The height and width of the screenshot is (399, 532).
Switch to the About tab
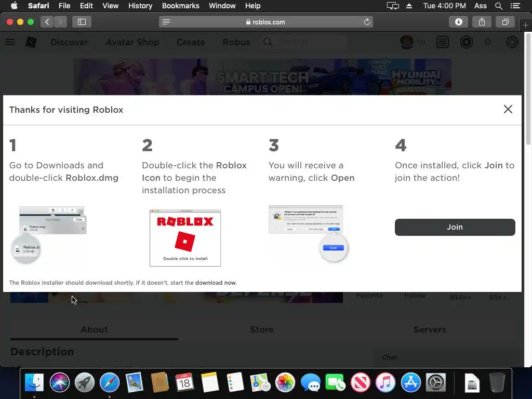point(94,329)
